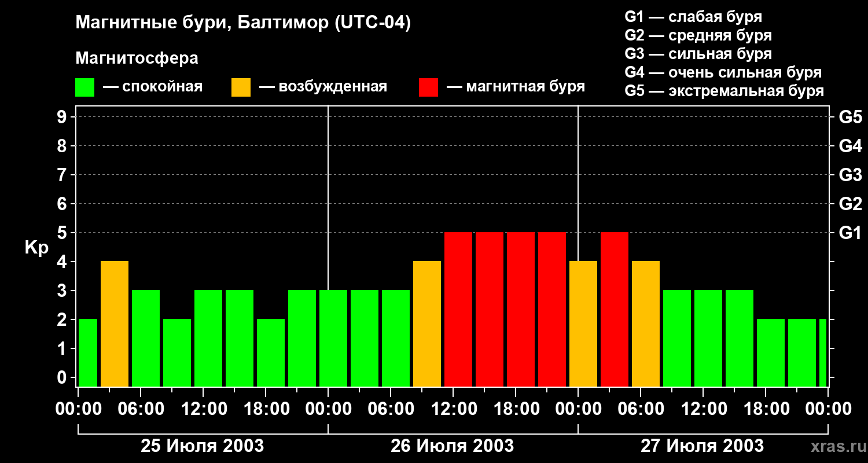Click the '18:00' time label above 26 Июля 2003
Screen dimensions: 868x463
(x=516, y=409)
